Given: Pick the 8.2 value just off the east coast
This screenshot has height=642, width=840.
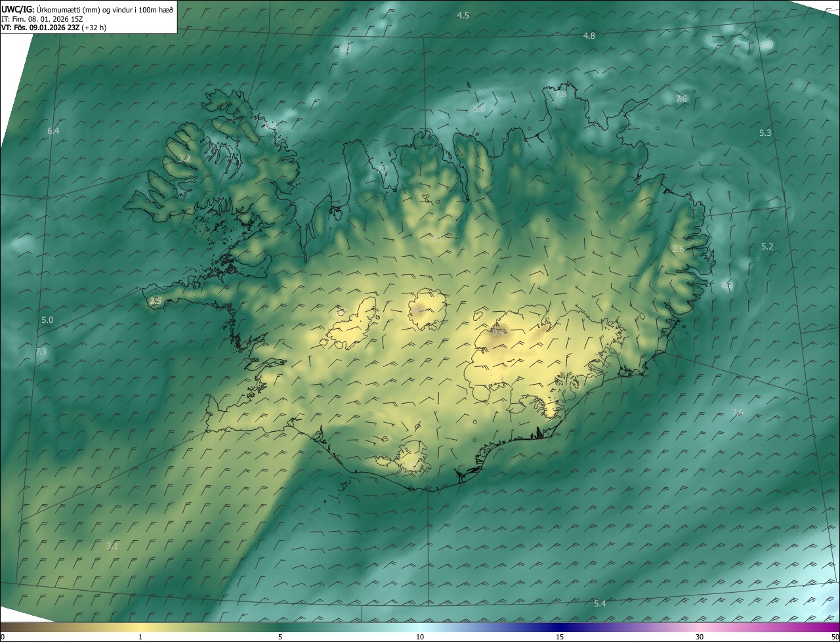Looking at the screenshot, I should tap(727, 285).
